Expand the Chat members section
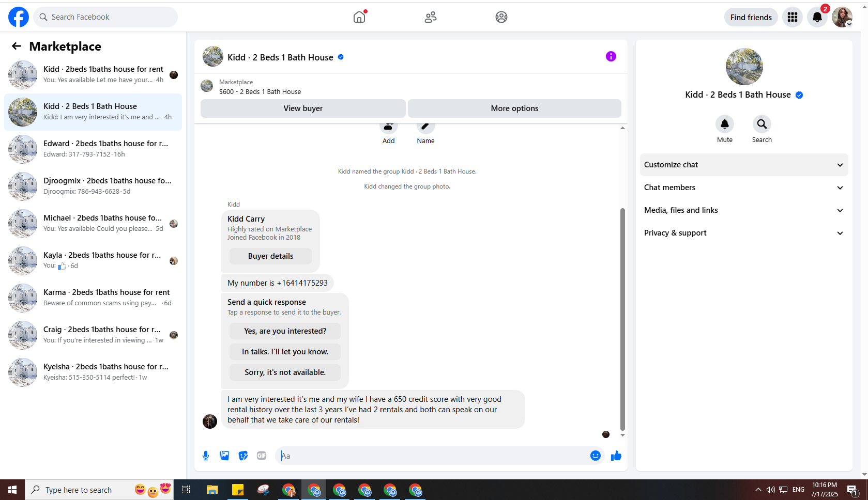Viewport: 868px width, 500px height. click(744, 187)
